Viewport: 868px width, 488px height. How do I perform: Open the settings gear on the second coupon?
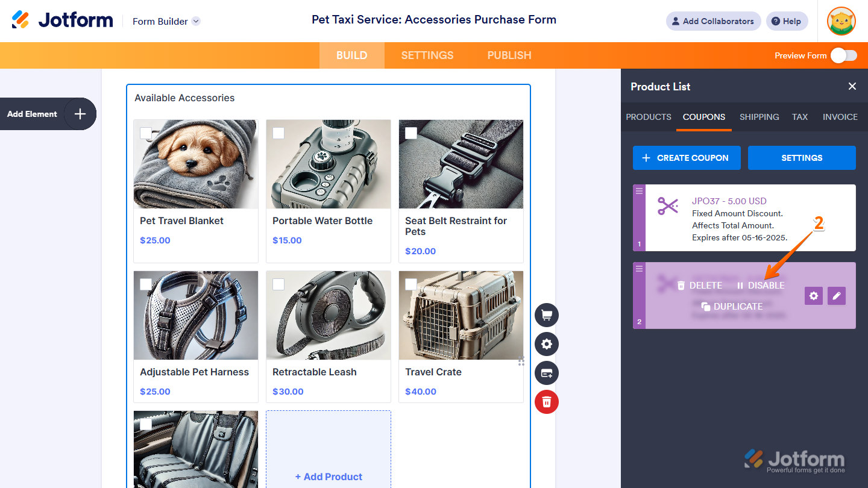(814, 296)
